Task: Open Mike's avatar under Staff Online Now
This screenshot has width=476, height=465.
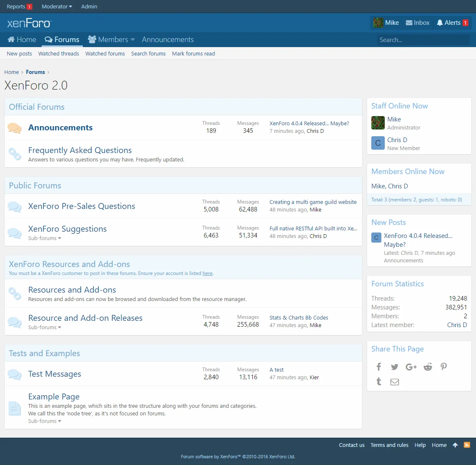Action: [x=378, y=123]
